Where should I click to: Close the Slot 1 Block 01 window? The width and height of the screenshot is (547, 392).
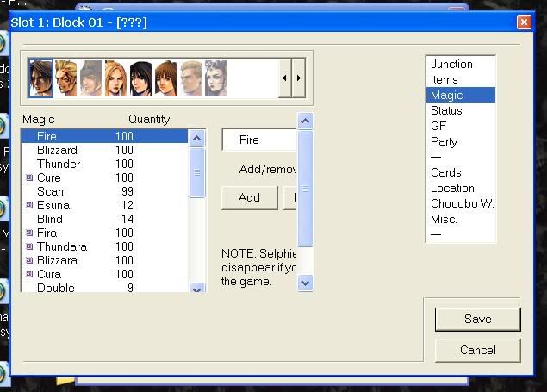point(524,22)
